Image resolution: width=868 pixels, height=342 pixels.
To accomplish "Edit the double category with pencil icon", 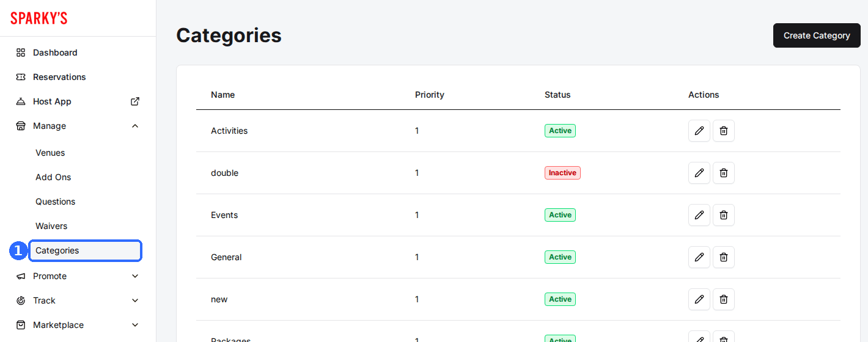I will point(699,173).
